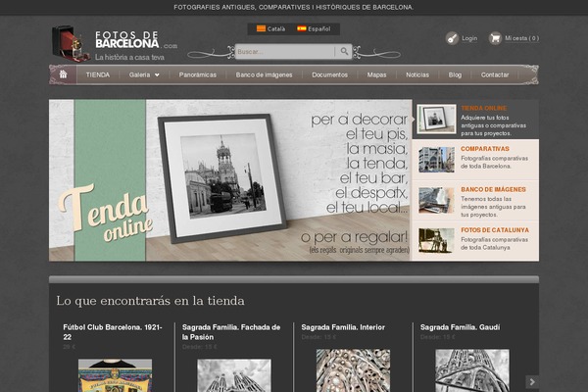Screen dimensions: 588x392
Task: Open Mi cesta link
Action: pyautogui.click(x=522, y=38)
